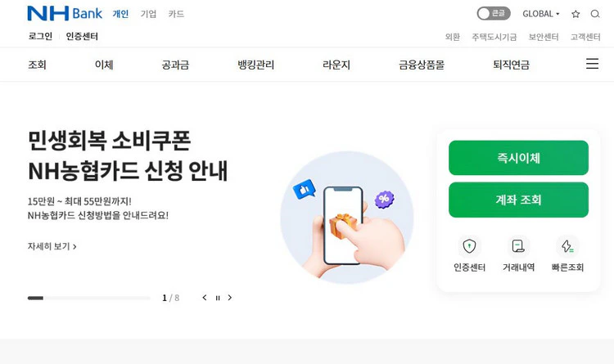Go to NH Bank logo home
614x364 pixels.
coord(65,13)
